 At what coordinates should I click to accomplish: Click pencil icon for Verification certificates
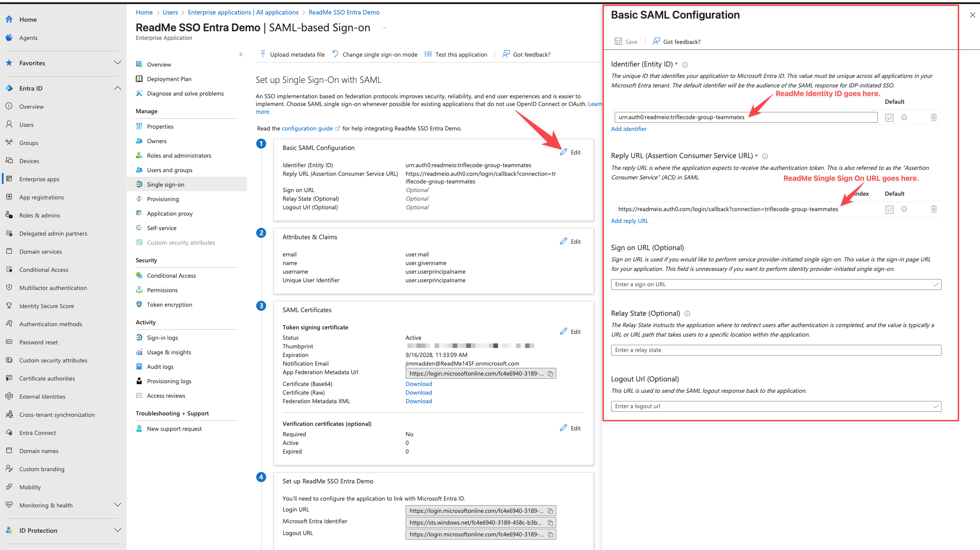(564, 428)
